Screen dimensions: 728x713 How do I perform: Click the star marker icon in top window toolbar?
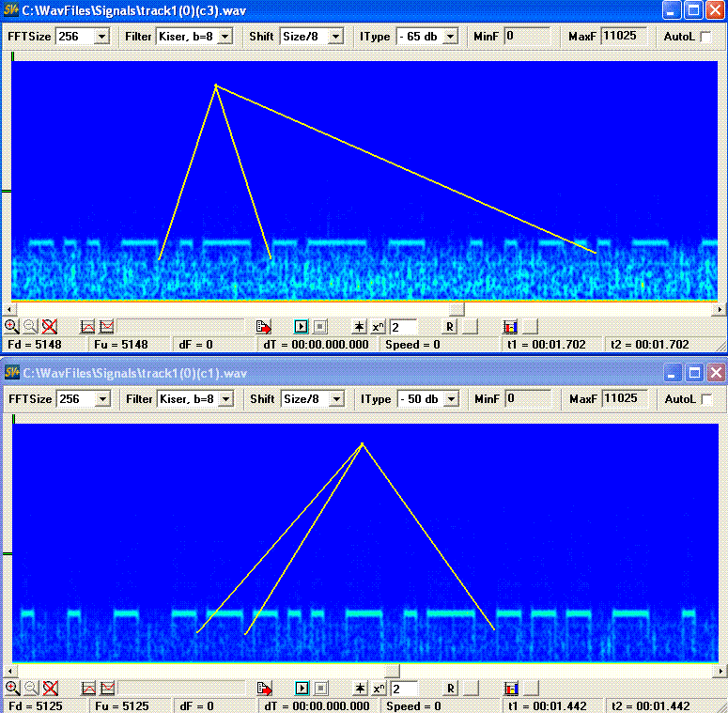(x=359, y=326)
